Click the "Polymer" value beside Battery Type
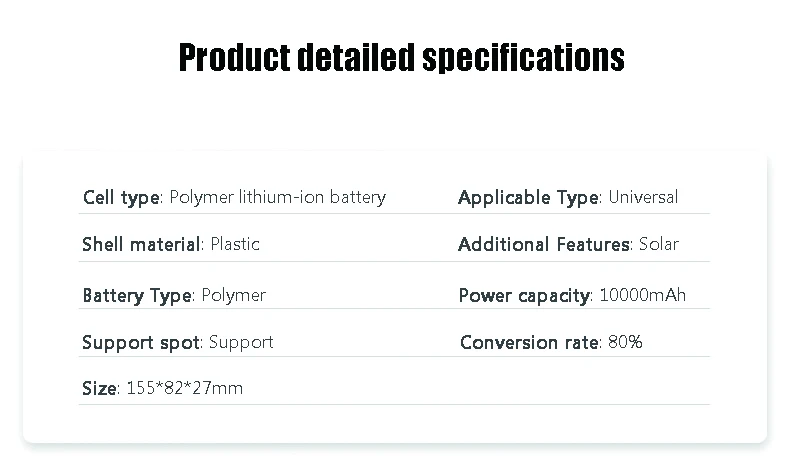This screenshot has width=790, height=469. [233, 295]
